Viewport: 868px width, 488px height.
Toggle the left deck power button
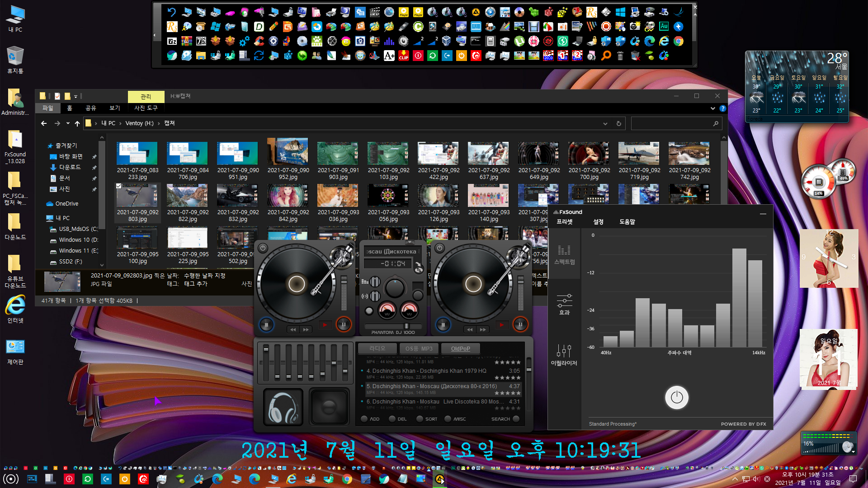point(263,248)
